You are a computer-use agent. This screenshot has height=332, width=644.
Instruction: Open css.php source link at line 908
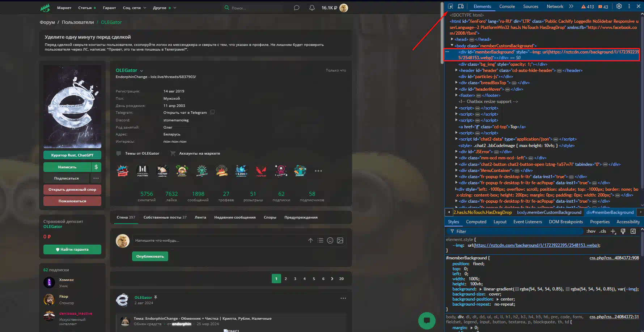coord(614,258)
